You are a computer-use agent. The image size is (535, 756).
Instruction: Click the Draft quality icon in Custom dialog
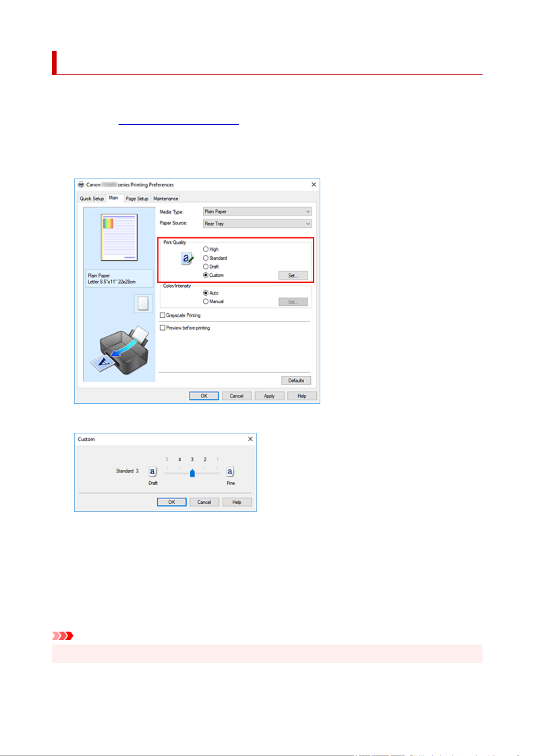tap(153, 471)
